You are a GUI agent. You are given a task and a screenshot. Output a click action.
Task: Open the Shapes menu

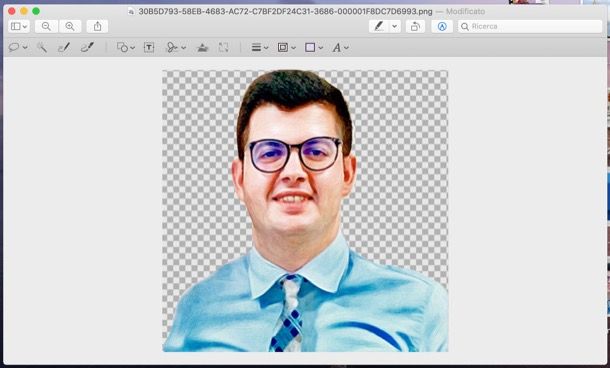pos(126,47)
